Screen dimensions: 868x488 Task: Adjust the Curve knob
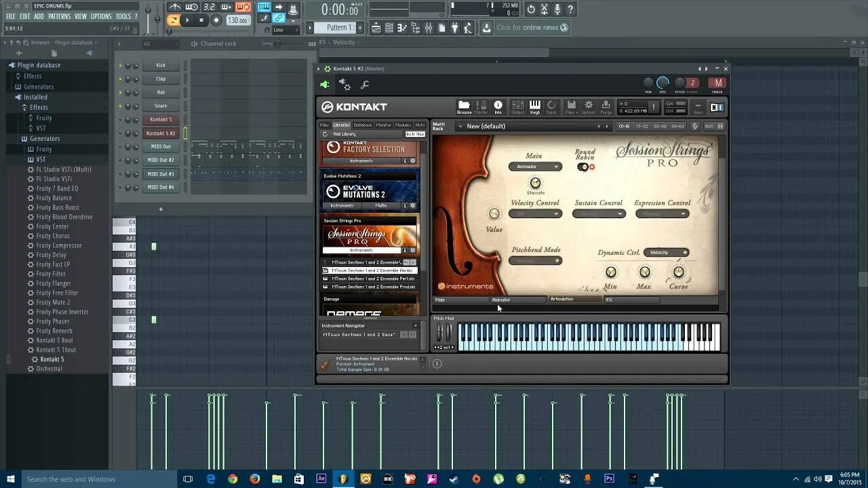pyautogui.click(x=677, y=272)
